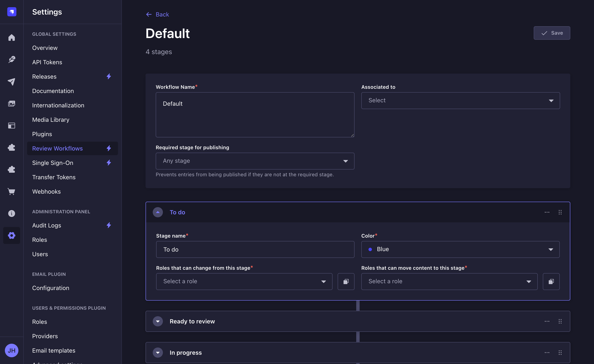Open the Required stage for publishing dropdown

pos(255,161)
